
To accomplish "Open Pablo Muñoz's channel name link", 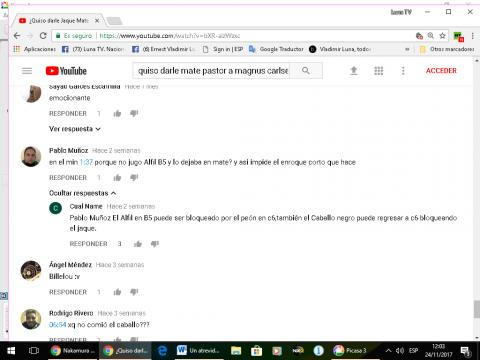I will click(68, 151).
